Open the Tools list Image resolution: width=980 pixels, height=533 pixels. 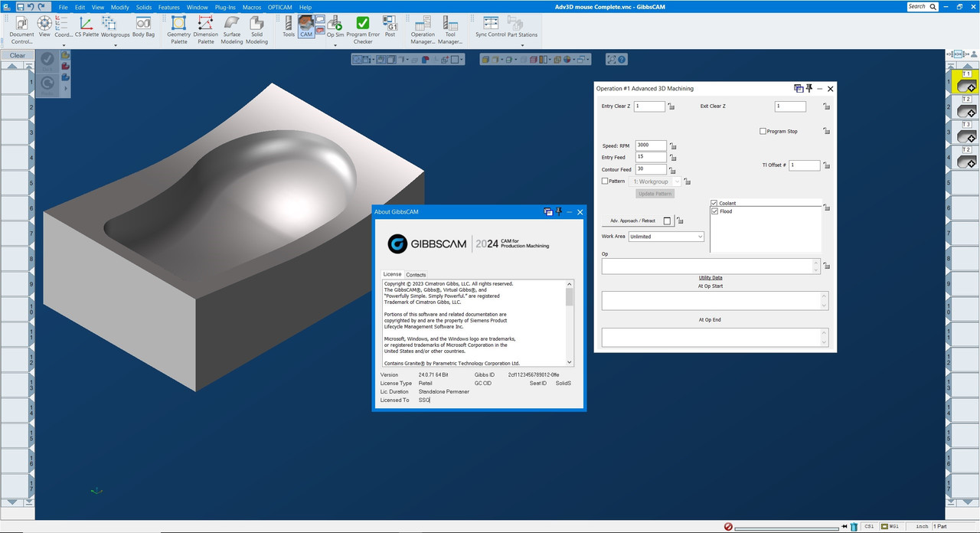pos(289,27)
